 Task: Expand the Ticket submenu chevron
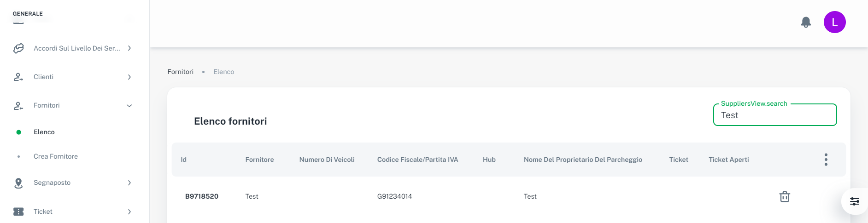coord(129,212)
